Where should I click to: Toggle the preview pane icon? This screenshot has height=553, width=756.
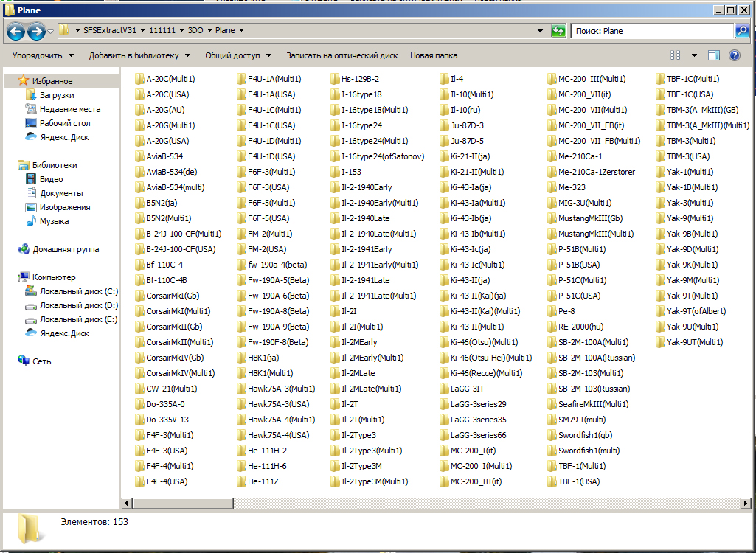pos(714,55)
